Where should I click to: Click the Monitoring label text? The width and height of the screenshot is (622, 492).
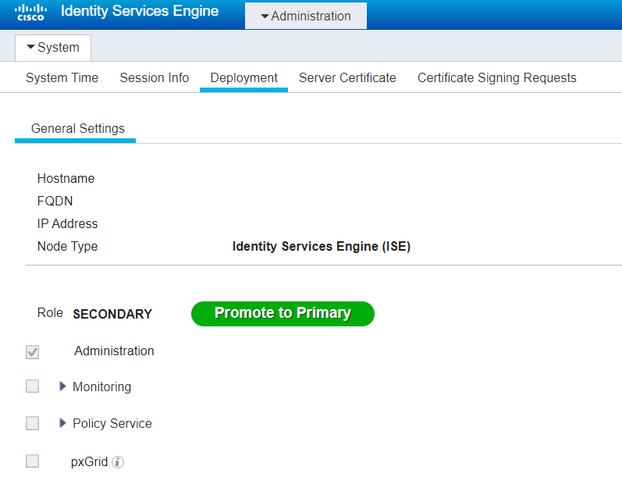[x=102, y=386]
